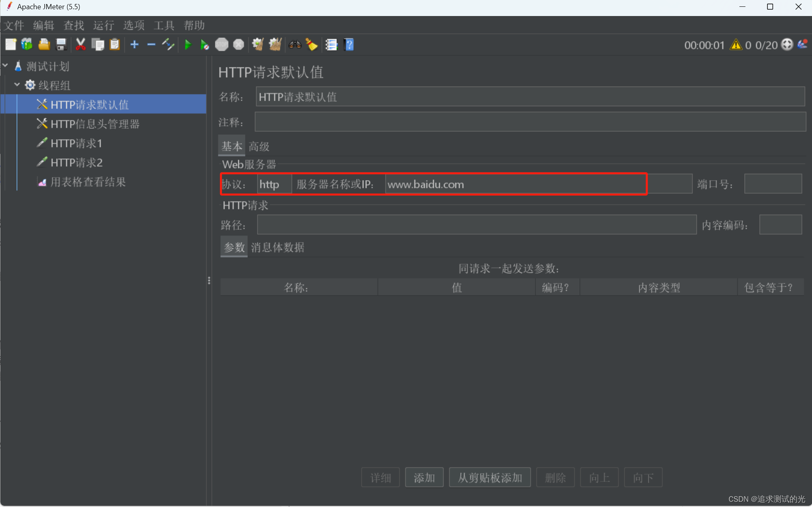This screenshot has width=812, height=507.
Task: Open the Templates icon in toolbar
Action: pos(27,45)
